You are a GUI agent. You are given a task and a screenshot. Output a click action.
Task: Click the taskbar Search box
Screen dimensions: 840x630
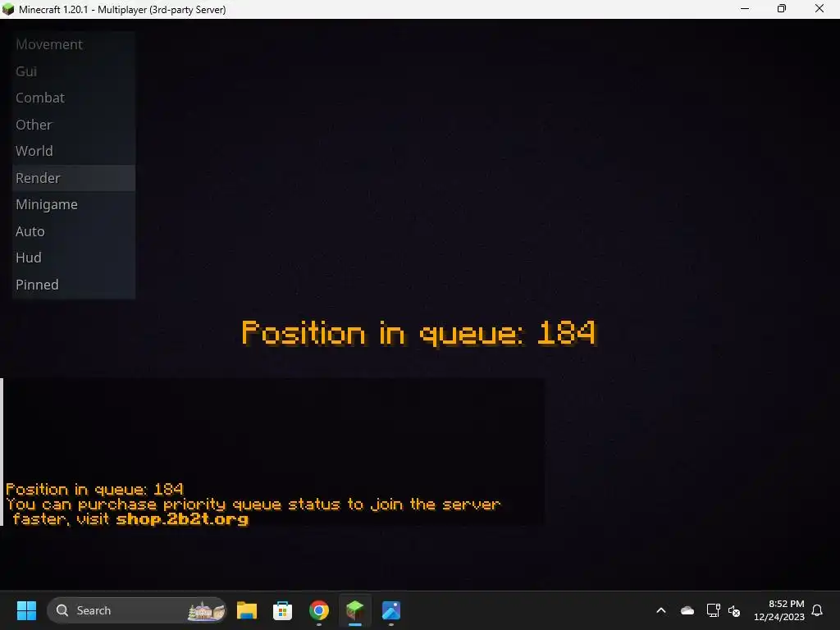pyautogui.click(x=137, y=610)
